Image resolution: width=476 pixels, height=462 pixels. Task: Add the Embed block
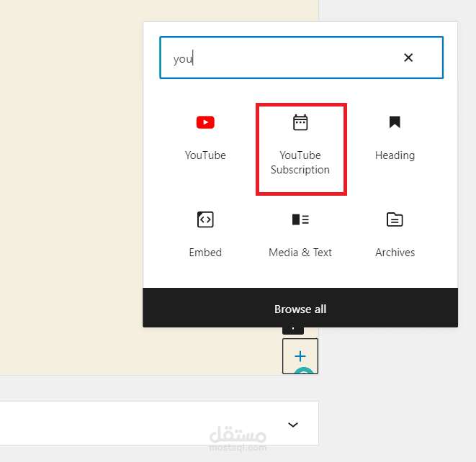[205, 235]
